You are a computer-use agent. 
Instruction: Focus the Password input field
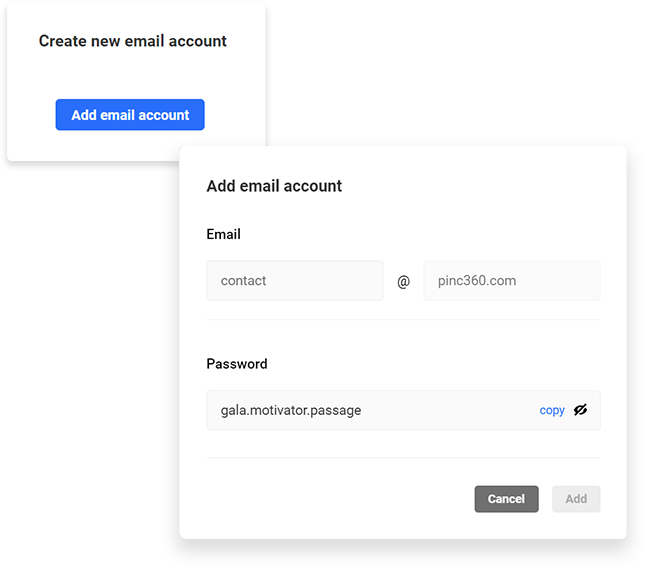click(x=403, y=410)
